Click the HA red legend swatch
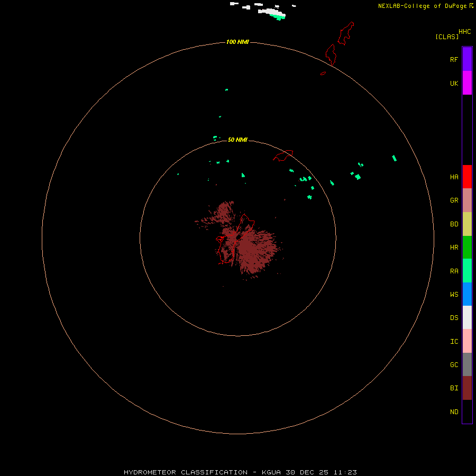The image size is (476, 476). click(x=467, y=177)
